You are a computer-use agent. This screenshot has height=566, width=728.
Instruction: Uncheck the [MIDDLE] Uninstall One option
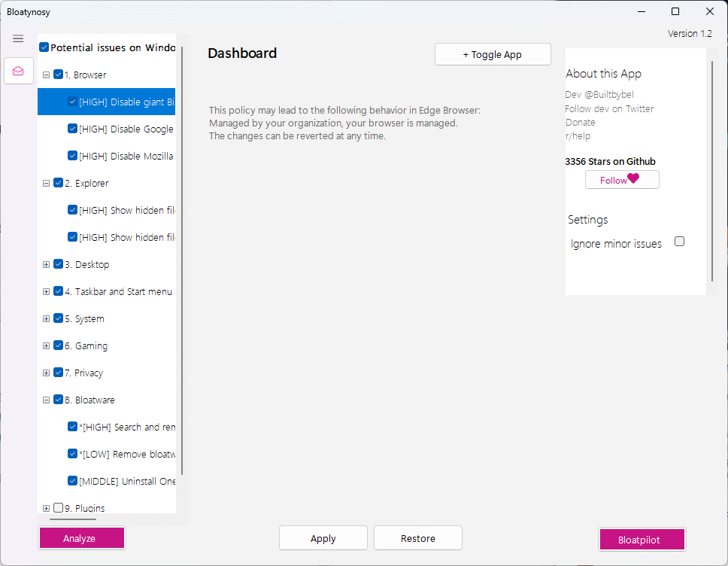[x=72, y=481]
